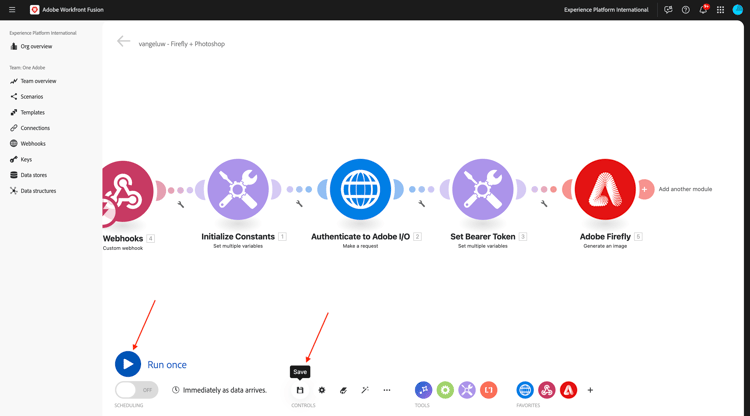Image resolution: width=750 pixels, height=416 pixels.
Task: Open the orange Text parser tool icon
Action: click(489, 390)
